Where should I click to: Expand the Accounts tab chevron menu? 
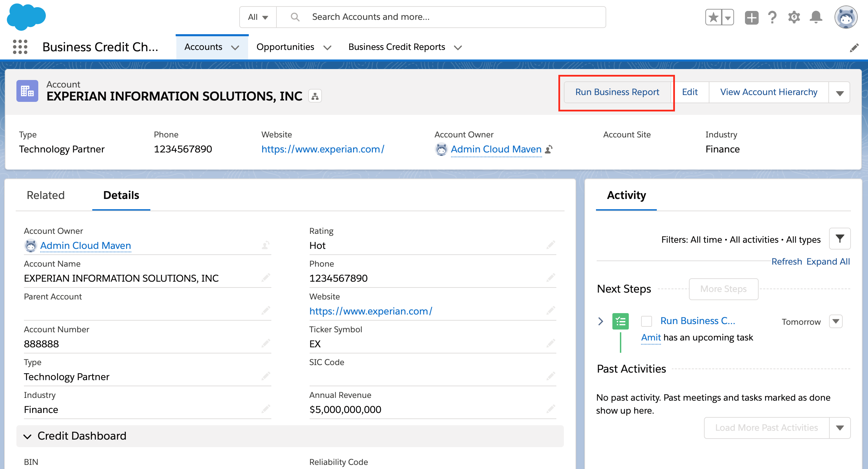click(x=235, y=48)
